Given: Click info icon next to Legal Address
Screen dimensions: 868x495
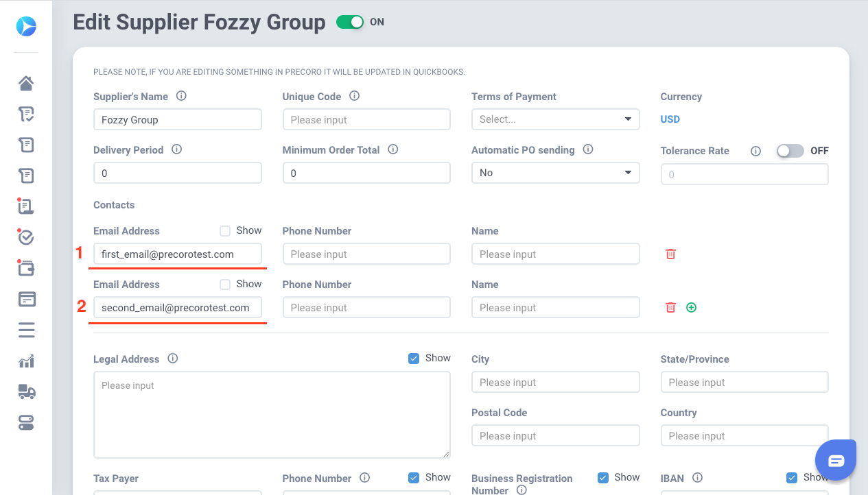Looking at the screenshot, I should [172, 358].
